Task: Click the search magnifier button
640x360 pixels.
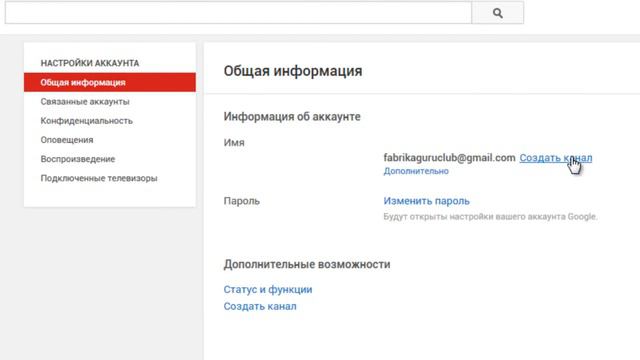Action: point(497,13)
